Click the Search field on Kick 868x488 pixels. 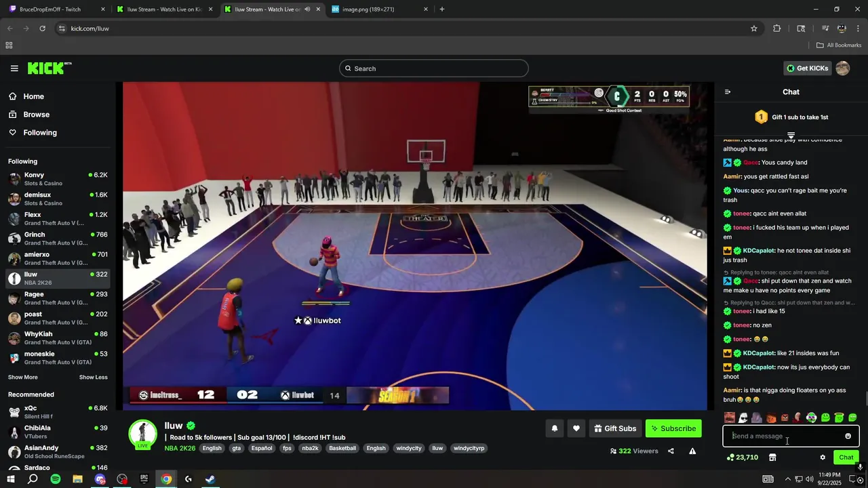click(434, 68)
